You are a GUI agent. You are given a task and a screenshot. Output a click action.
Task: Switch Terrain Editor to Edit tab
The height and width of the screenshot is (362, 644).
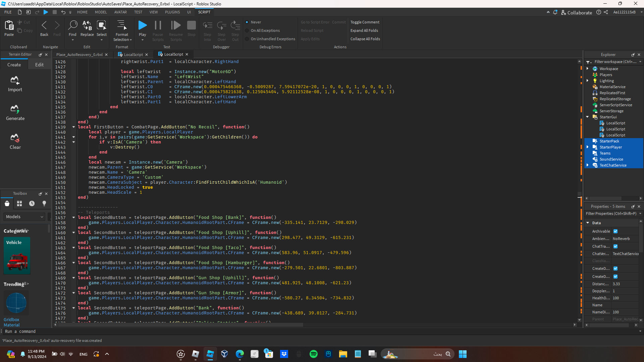tap(39, 65)
